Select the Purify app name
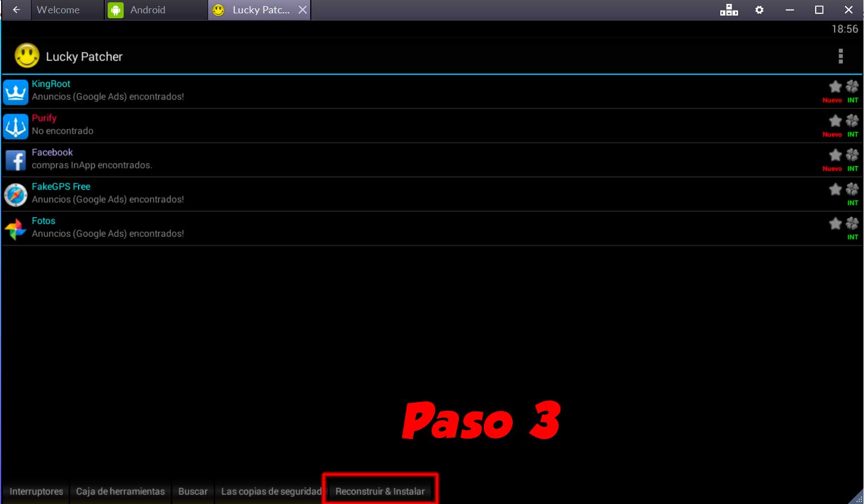This screenshot has height=504, width=864. 44,118
